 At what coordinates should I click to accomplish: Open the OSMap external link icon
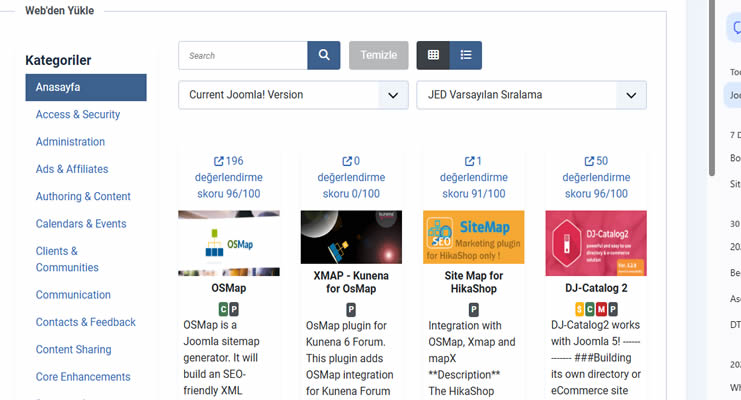point(218,161)
